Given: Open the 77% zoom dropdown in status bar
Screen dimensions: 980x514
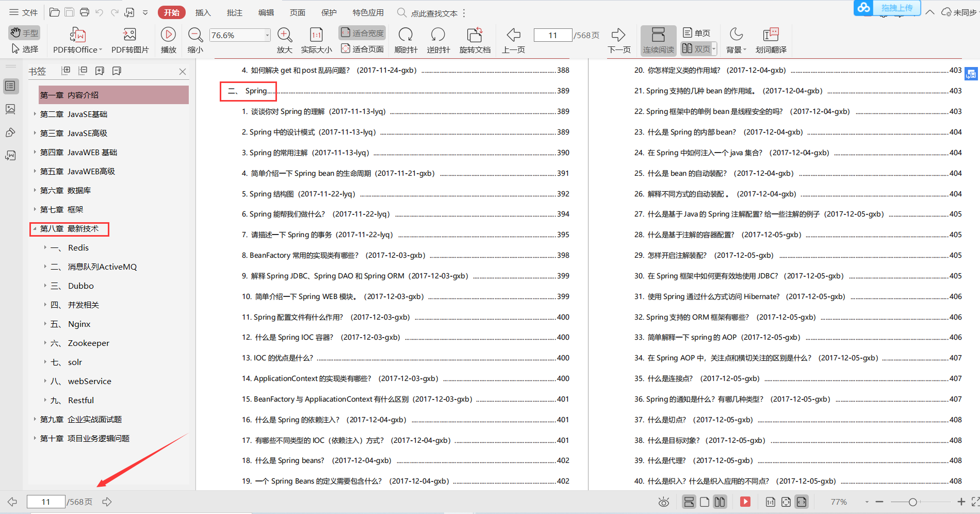Looking at the screenshot, I should [867, 502].
